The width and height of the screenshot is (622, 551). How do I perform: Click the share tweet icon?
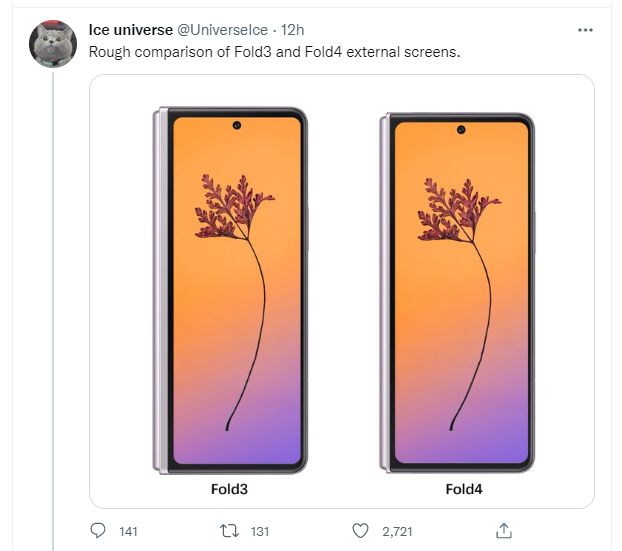coord(505,531)
